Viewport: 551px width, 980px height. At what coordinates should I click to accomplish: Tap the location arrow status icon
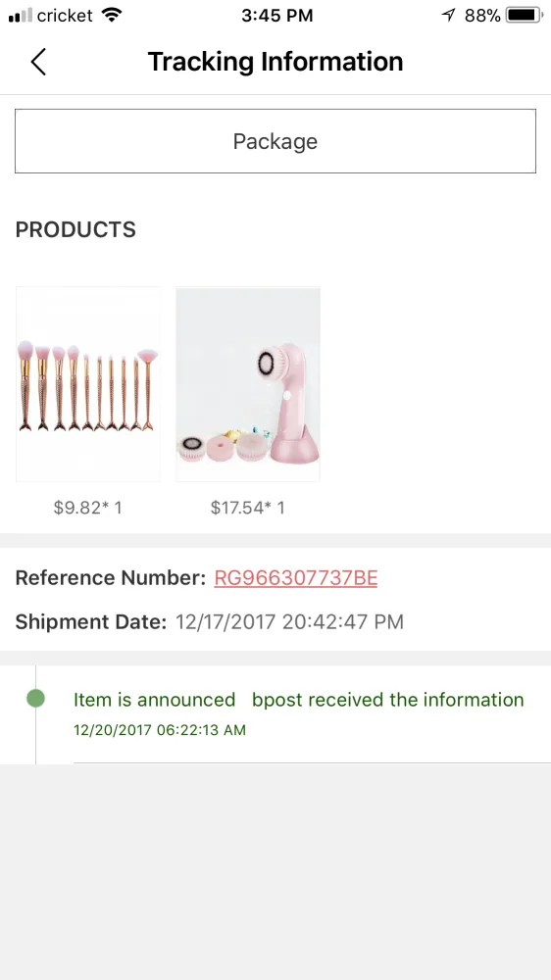(448, 15)
